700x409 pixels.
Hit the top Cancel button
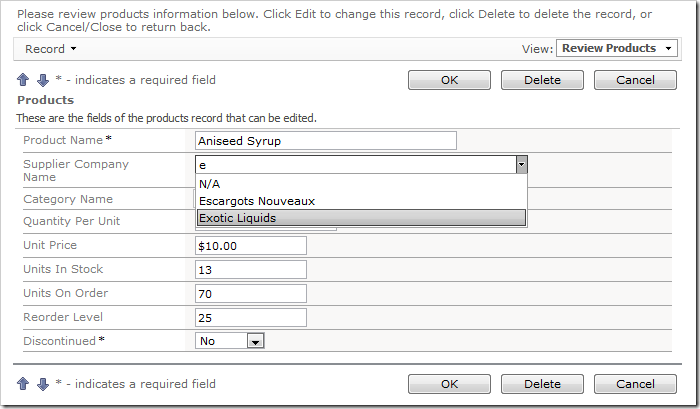click(x=635, y=80)
